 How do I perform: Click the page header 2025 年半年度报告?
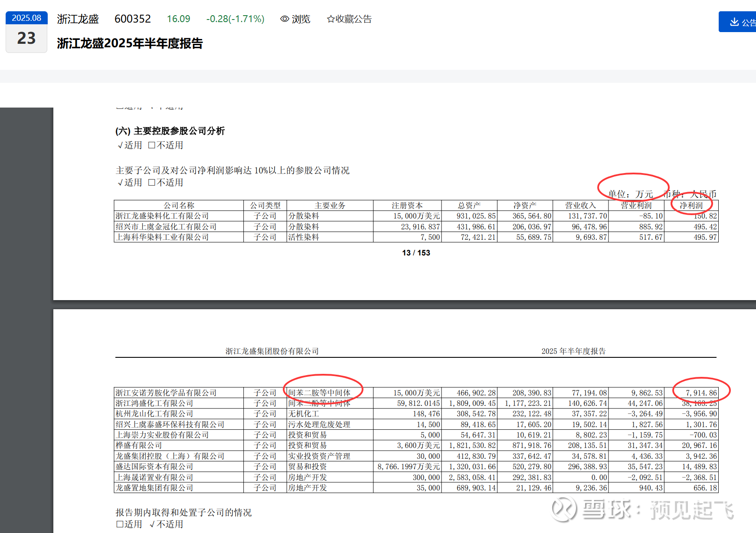[x=573, y=351]
